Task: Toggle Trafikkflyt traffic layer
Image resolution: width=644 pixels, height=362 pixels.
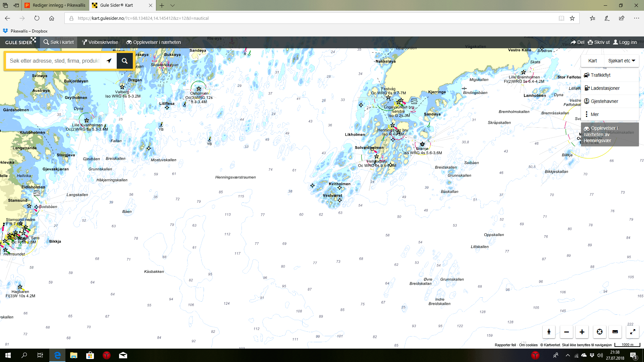Action: pyautogui.click(x=600, y=75)
